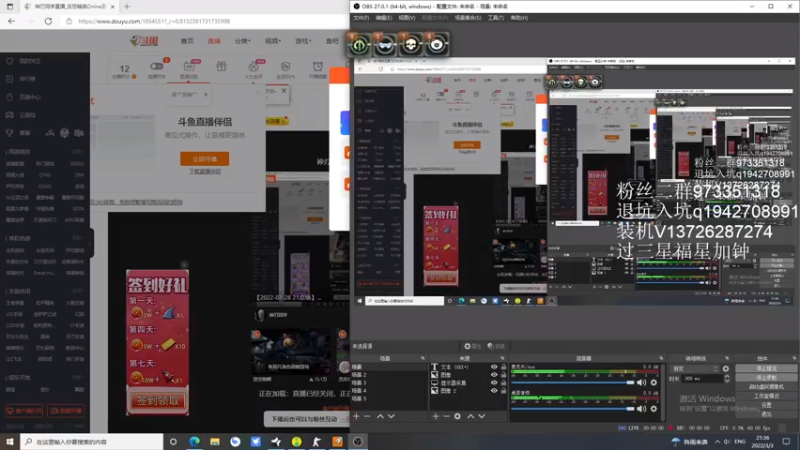Move the scene up in the scenes list
800x450 pixels.
point(380,416)
